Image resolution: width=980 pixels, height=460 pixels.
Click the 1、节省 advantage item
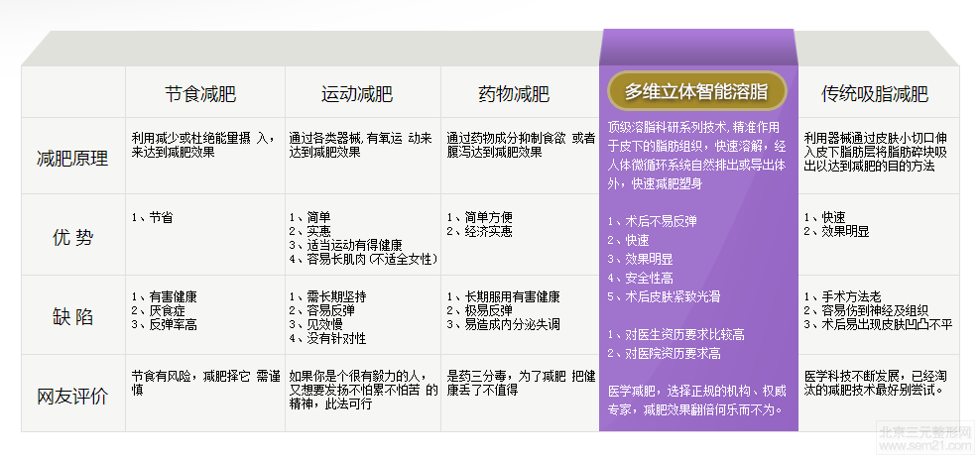(152, 217)
